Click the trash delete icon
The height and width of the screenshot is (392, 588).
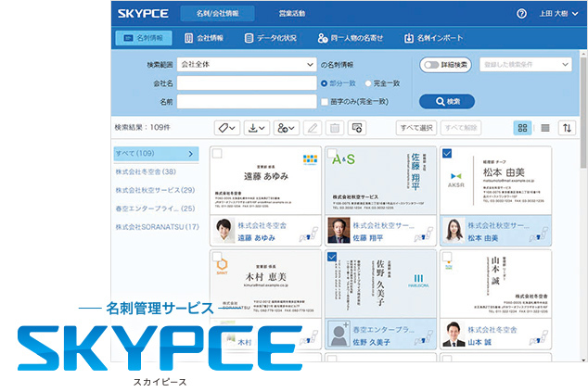335,128
